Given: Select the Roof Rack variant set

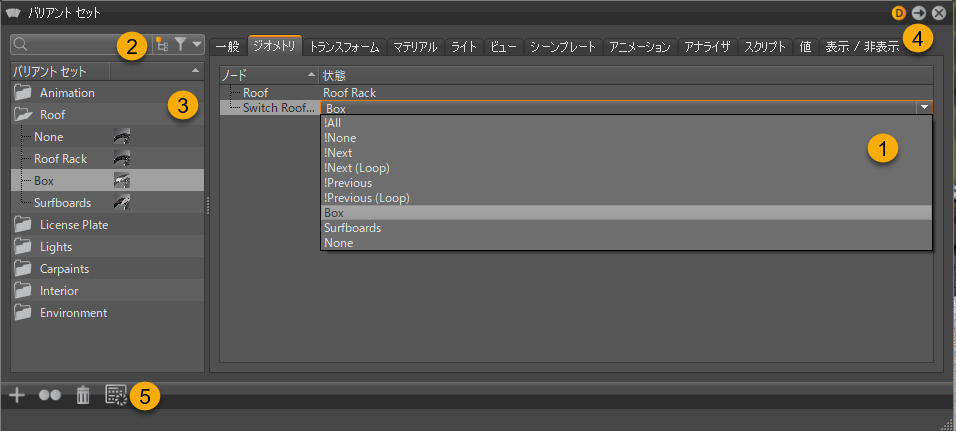Looking at the screenshot, I should pos(107,159).
